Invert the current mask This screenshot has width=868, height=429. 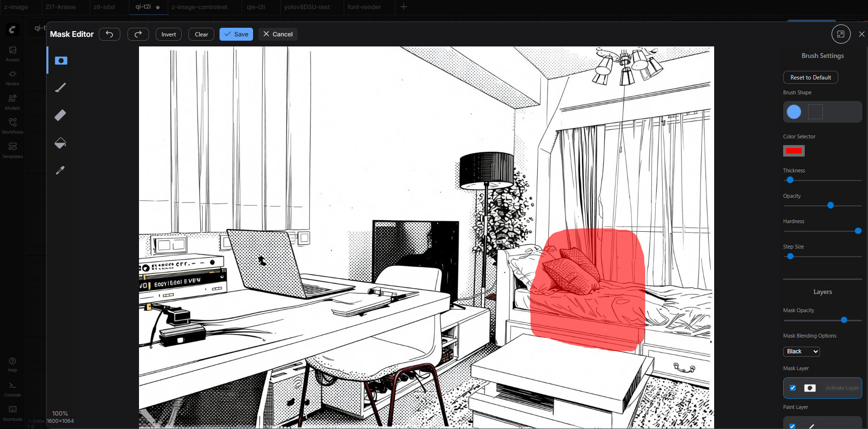pyautogui.click(x=169, y=34)
